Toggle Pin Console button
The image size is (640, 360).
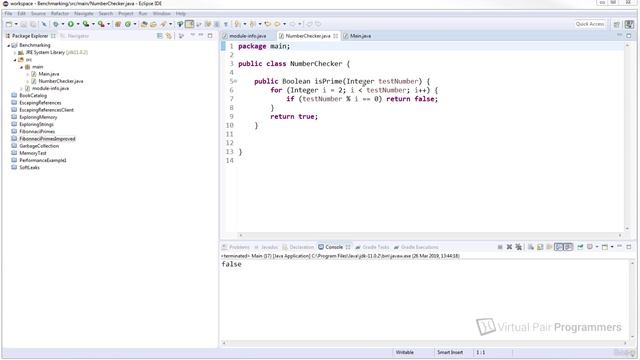(x=580, y=247)
